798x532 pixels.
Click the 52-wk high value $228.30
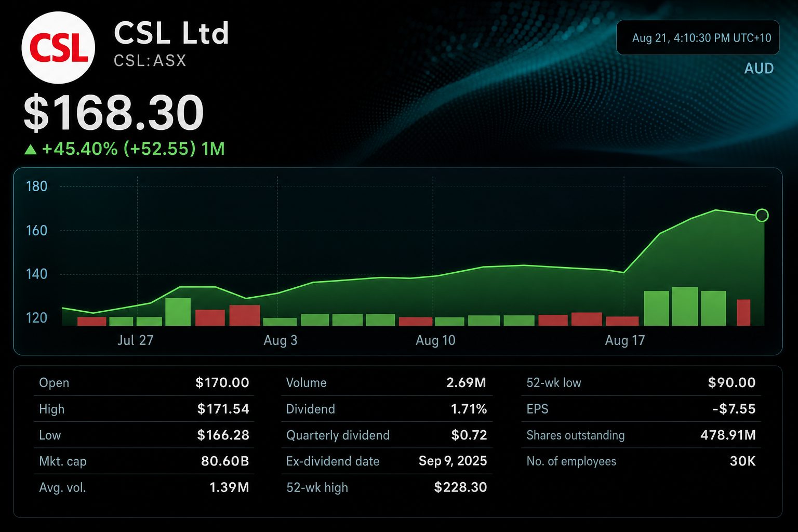(x=461, y=487)
